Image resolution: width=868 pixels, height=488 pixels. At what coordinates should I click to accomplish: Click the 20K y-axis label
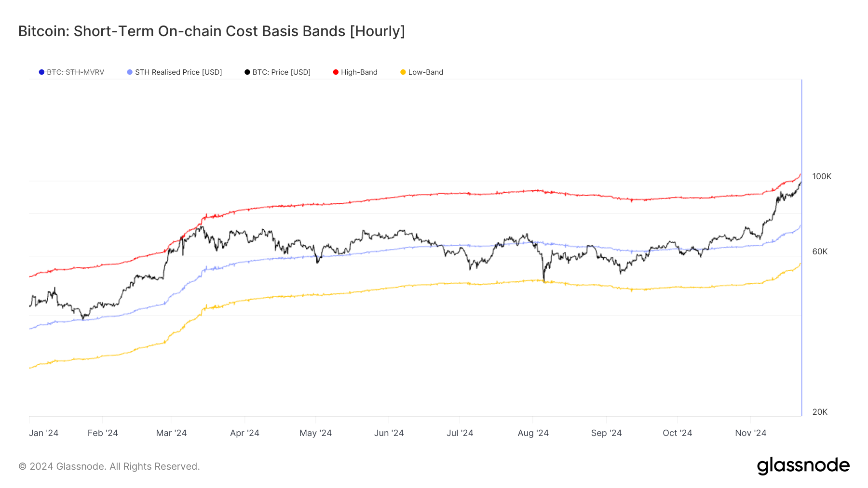point(820,412)
